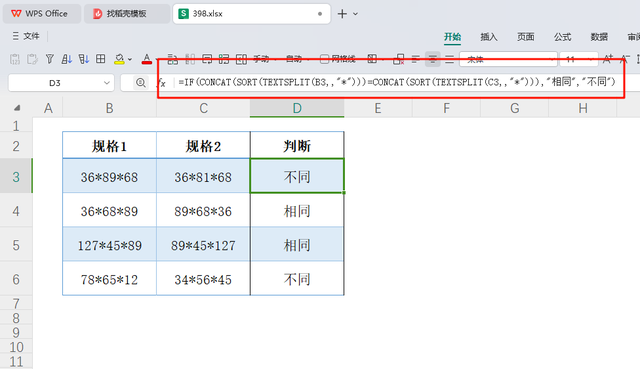Screen dimensions: 640x369
Task: Open the 宋体 font name dropdown
Action: (x=508, y=59)
